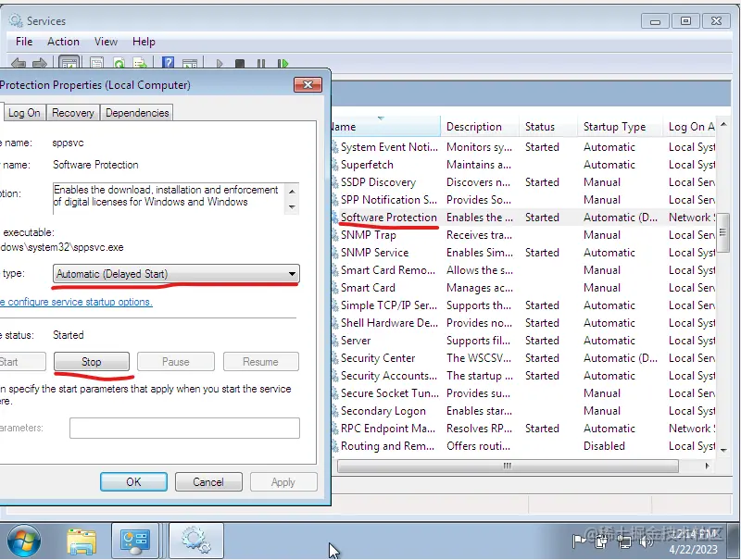Sort by the Startup Type column header
The height and width of the screenshot is (560, 741).
[619, 127]
